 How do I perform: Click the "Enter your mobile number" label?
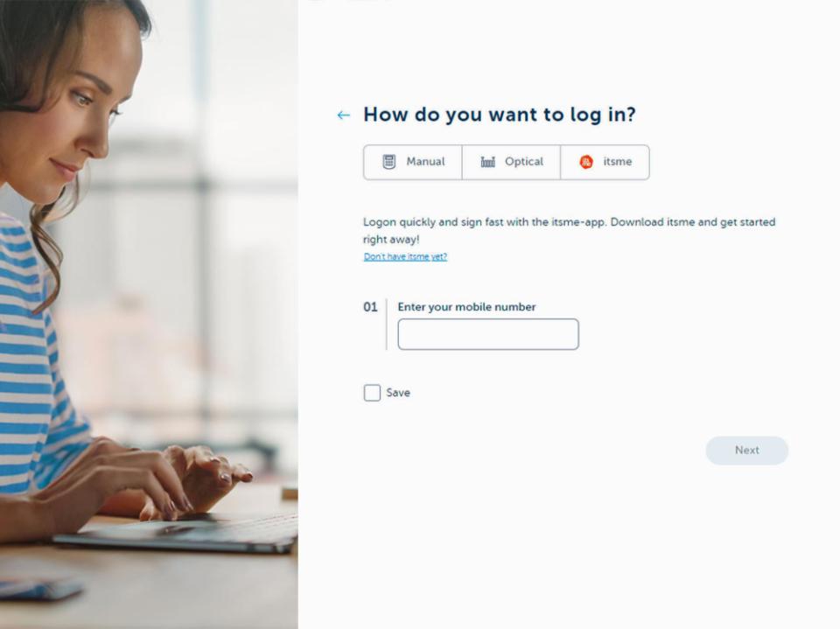[466, 307]
